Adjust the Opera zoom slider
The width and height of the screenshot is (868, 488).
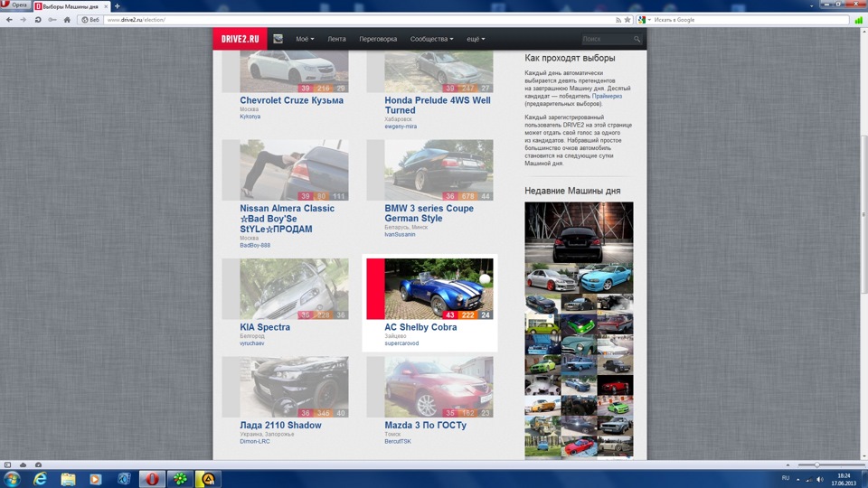[x=816, y=465]
